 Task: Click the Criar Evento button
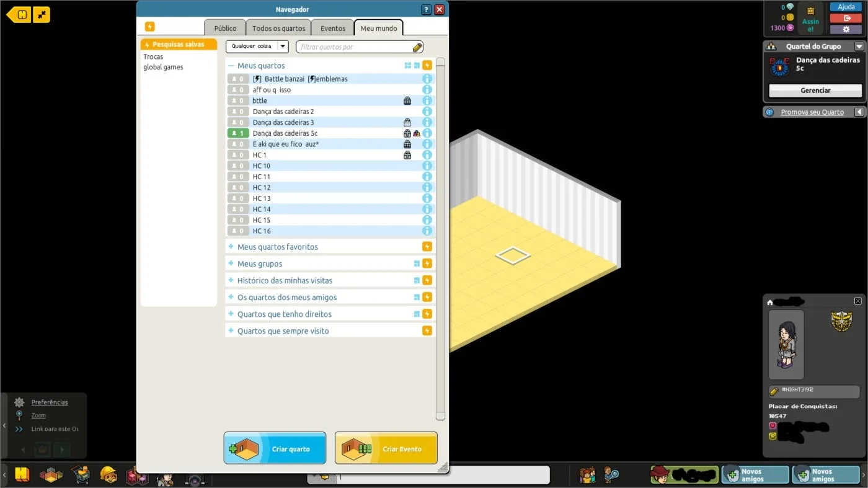click(386, 448)
